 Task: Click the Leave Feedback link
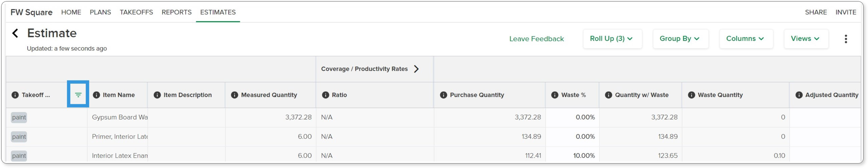pyautogui.click(x=536, y=39)
